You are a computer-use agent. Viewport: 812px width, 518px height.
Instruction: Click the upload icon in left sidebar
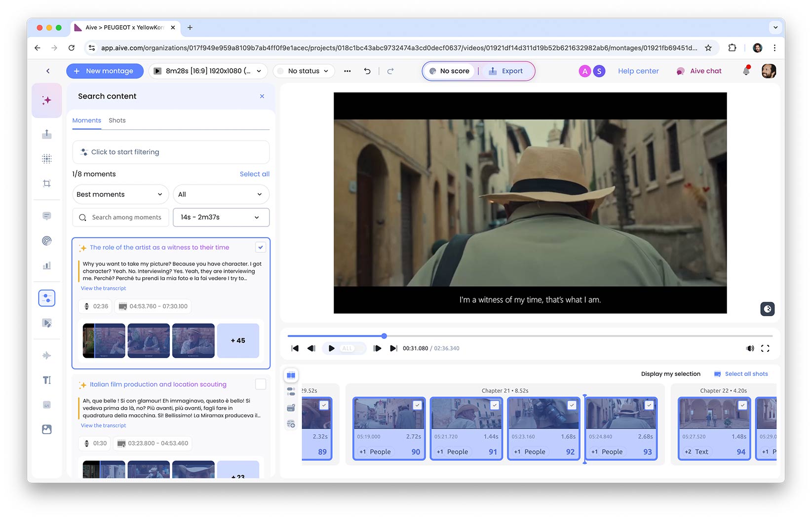(47, 134)
